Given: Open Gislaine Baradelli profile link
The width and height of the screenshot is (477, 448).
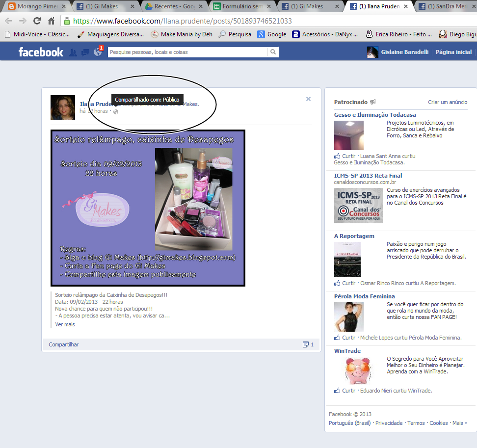Looking at the screenshot, I should (404, 52).
